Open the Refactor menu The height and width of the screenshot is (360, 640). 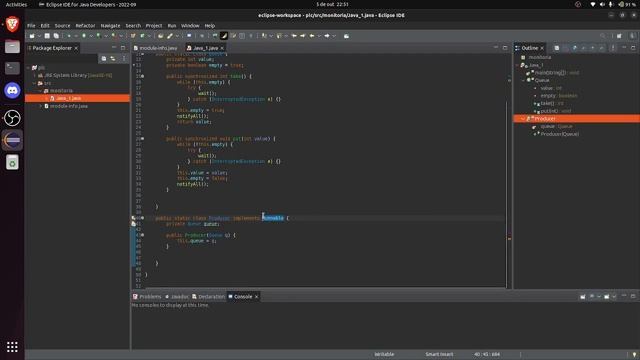point(85,26)
